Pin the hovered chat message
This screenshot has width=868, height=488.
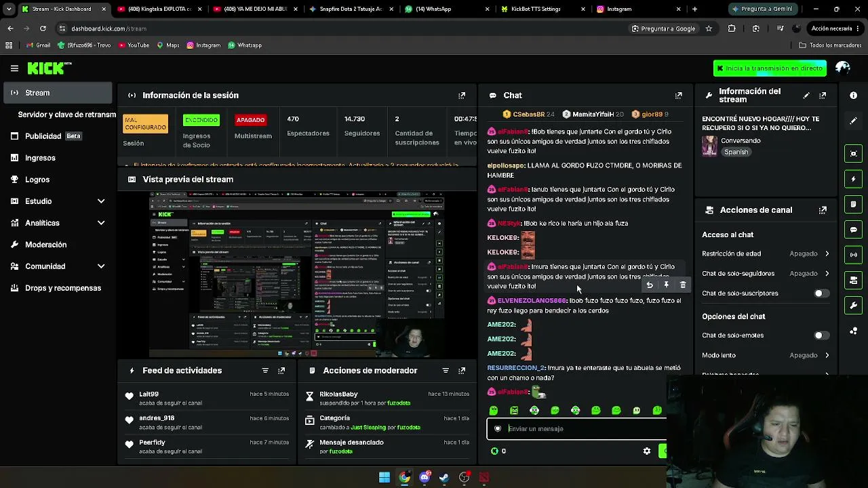667,285
